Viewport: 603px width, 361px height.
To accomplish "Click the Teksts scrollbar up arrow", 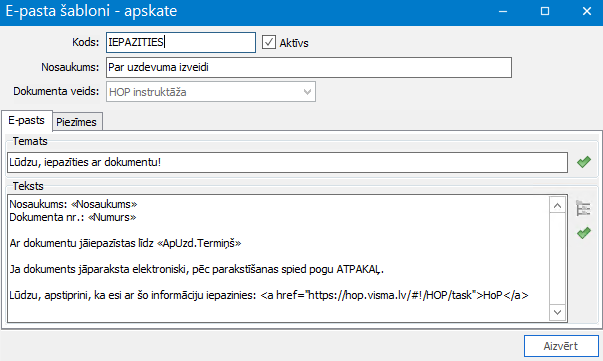I will 558,206.
